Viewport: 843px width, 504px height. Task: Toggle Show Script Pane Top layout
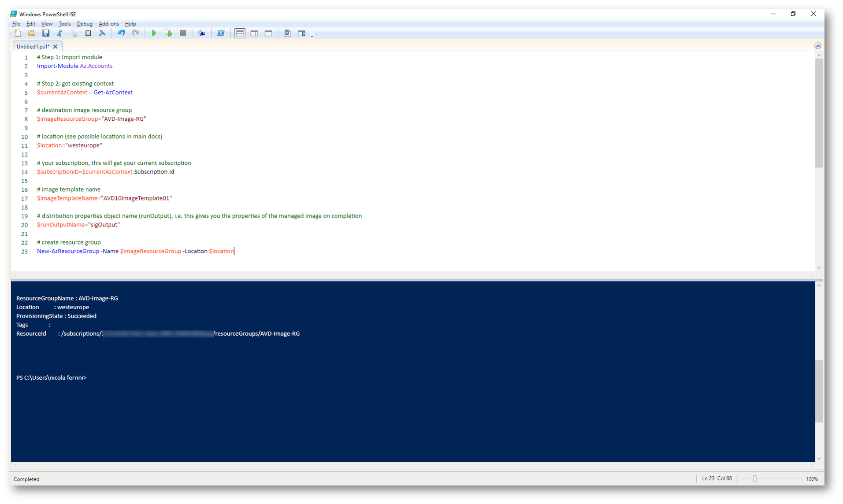click(240, 33)
